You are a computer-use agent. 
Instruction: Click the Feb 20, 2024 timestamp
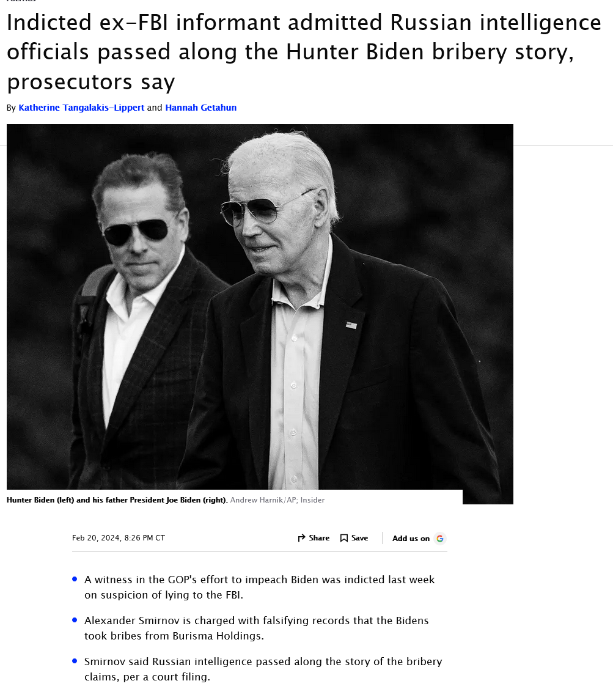[x=119, y=538]
